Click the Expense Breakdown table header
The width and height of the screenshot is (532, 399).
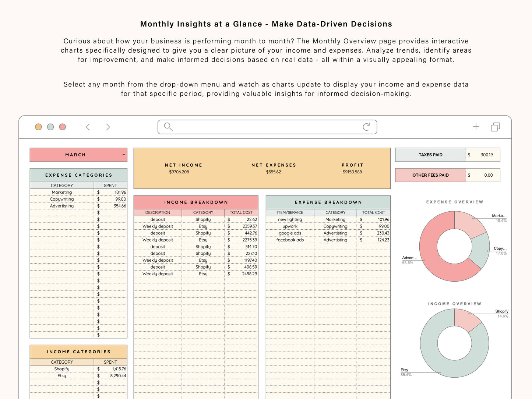pos(328,202)
